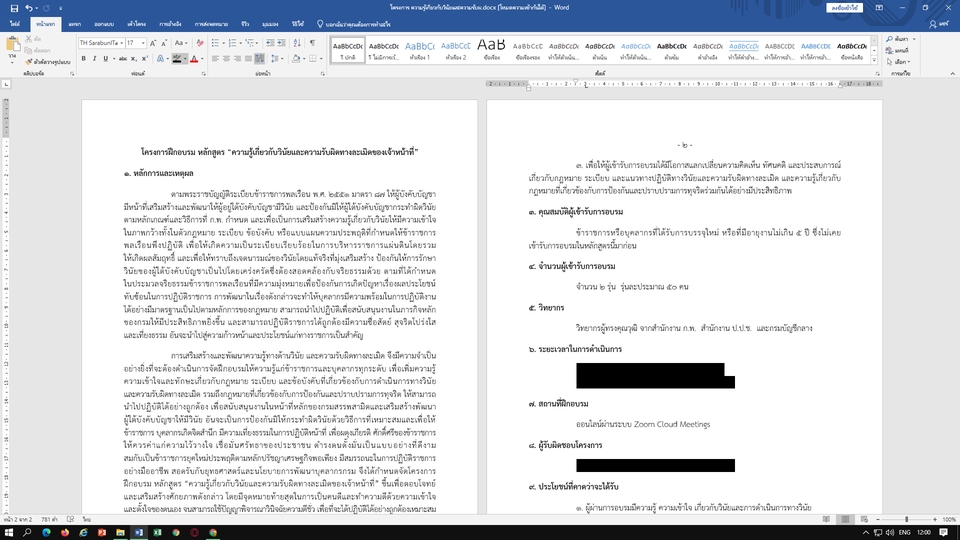The image size is (960, 540).
Task: Click the Decrease Indent icon
Action: click(270, 43)
